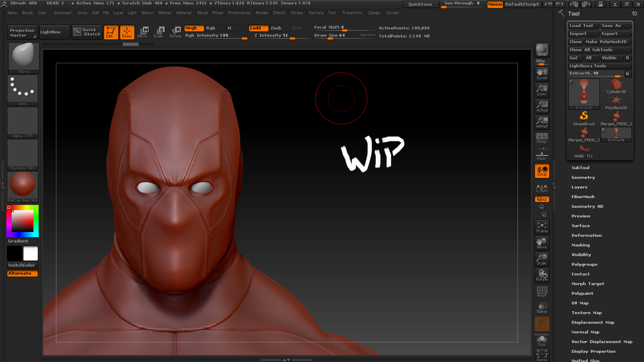Toggle Zadd sculpt mode
Image resolution: width=644 pixels, height=362 pixels.
[258, 28]
